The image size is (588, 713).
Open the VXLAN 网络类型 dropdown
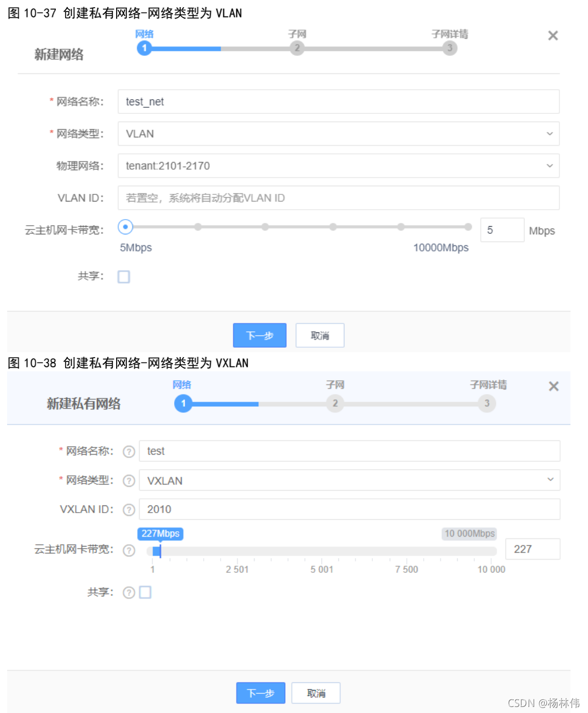(x=349, y=480)
